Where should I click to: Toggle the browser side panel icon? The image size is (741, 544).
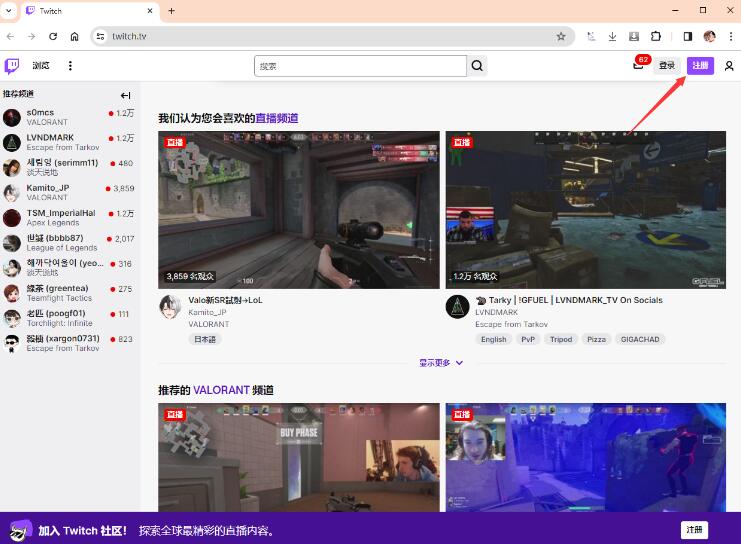pyautogui.click(x=688, y=36)
